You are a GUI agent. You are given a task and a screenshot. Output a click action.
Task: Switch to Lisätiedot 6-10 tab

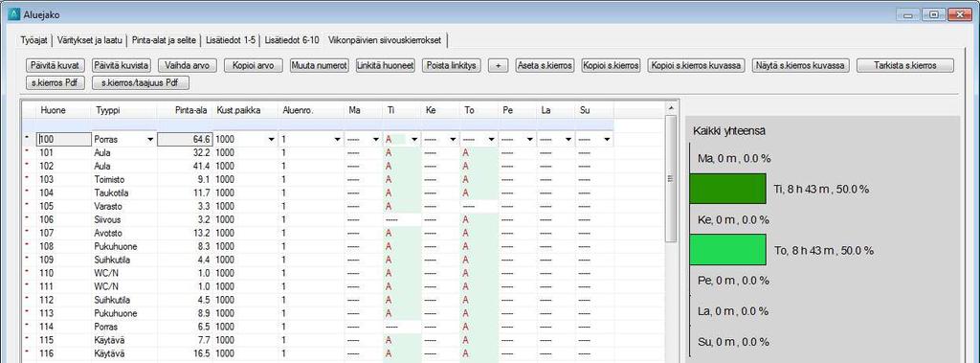(x=292, y=40)
